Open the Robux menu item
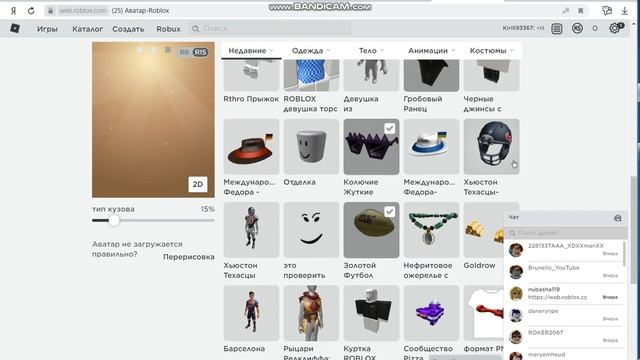The height and width of the screenshot is (360, 640). coord(168,29)
